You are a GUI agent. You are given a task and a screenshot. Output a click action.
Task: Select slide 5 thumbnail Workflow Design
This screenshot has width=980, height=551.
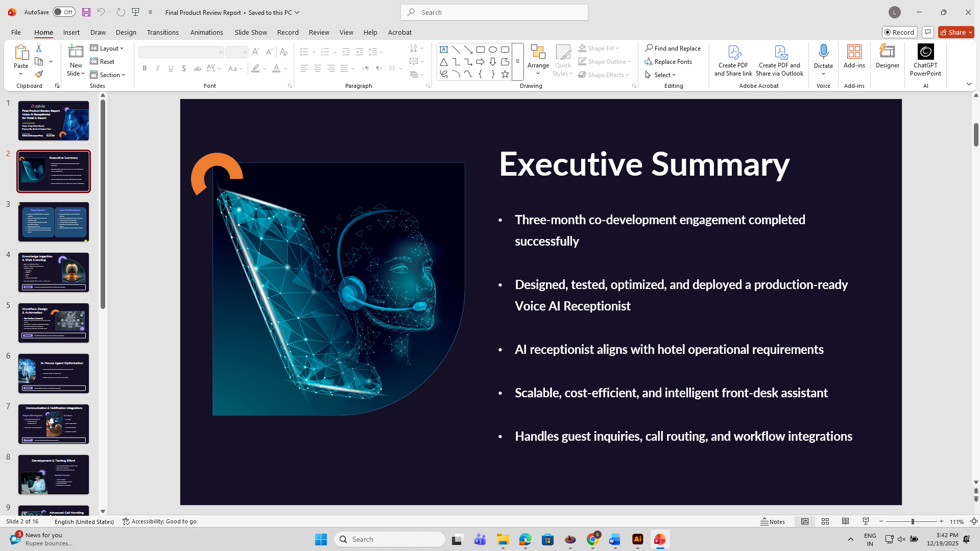54,323
